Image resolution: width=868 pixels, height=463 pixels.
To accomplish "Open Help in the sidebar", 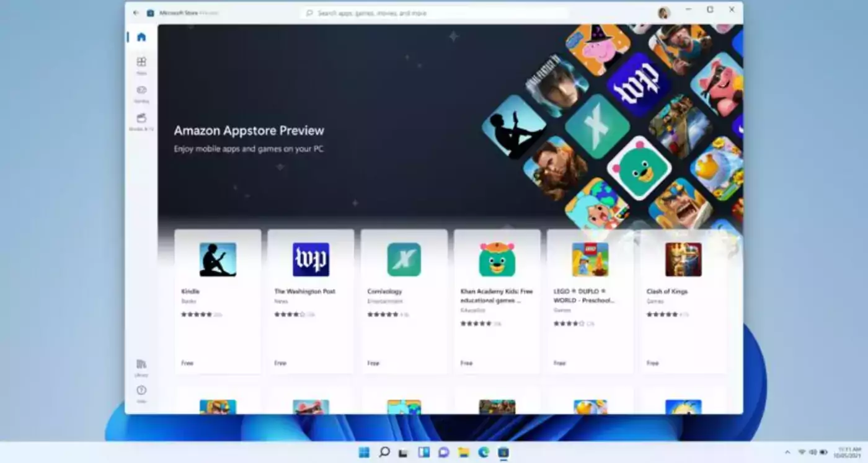I will click(141, 394).
